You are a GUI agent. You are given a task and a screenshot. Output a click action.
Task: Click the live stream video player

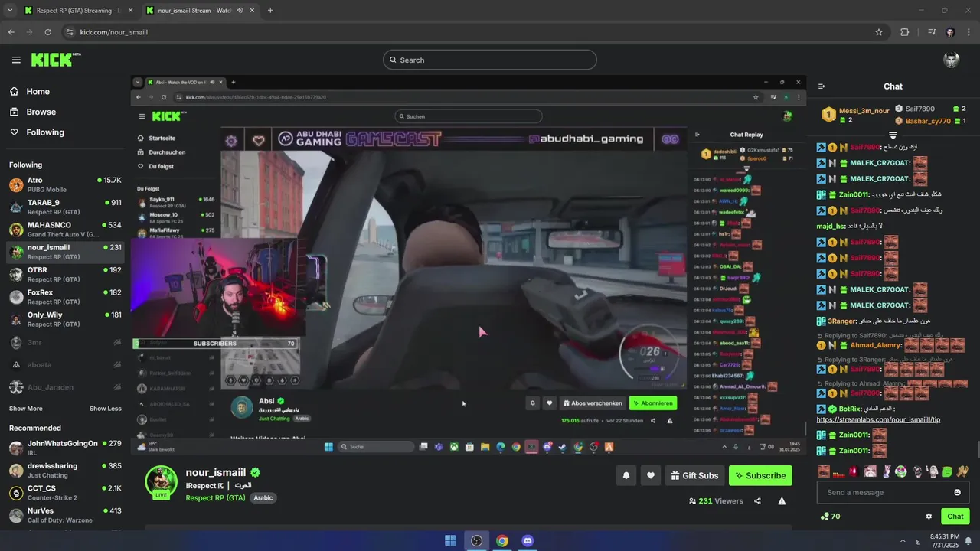click(x=468, y=264)
